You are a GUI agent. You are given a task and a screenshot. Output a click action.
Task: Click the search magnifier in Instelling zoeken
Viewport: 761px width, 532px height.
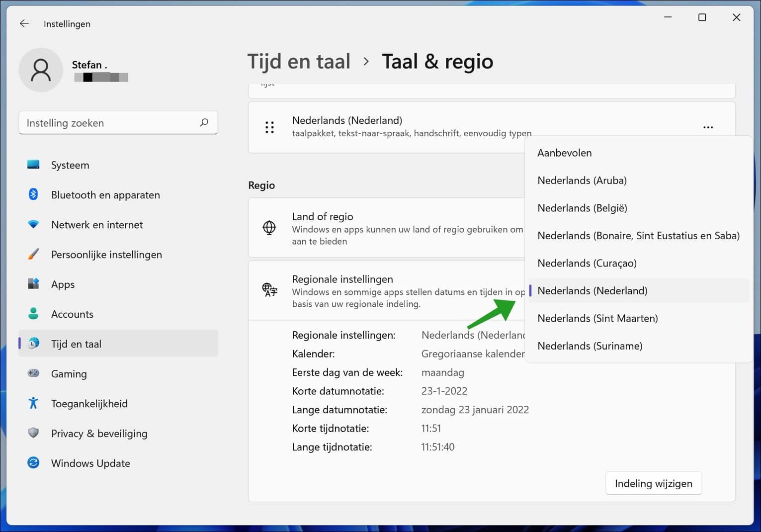tap(204, 122)
